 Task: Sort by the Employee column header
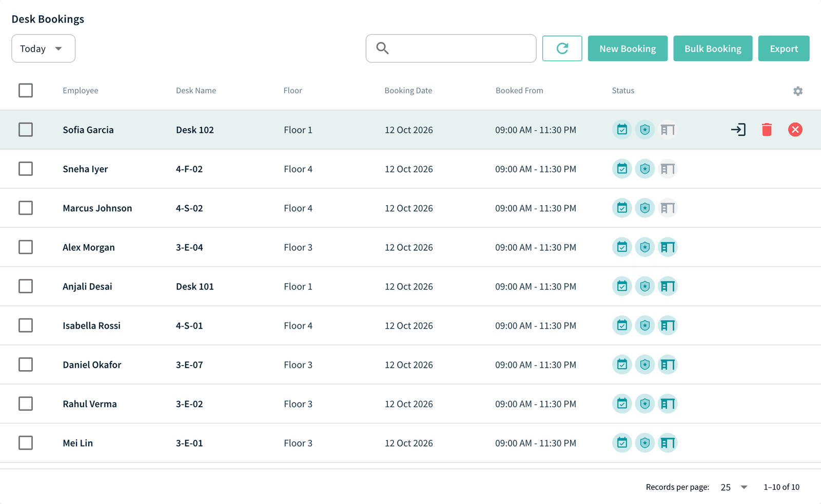[x=81, y=91]
